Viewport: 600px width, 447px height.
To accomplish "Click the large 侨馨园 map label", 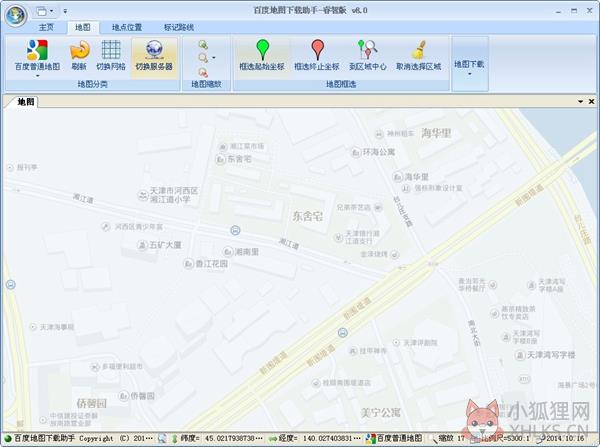I will coord(91,403).
